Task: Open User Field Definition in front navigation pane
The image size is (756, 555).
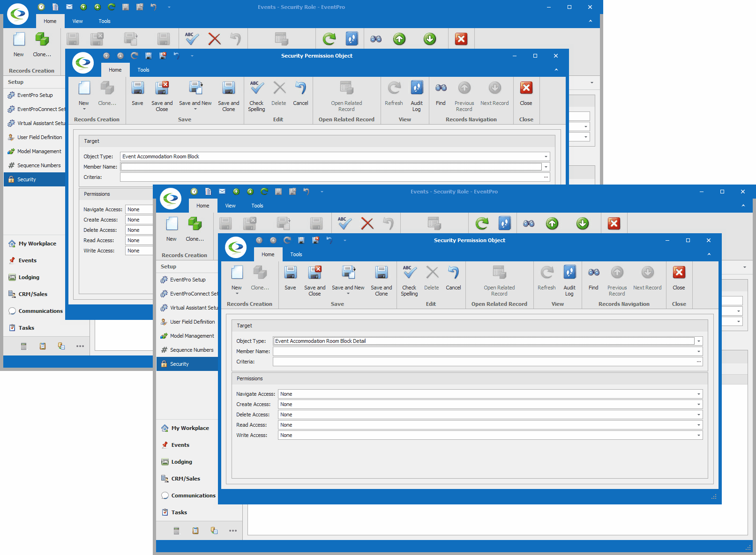Action: tap(187, 322)
